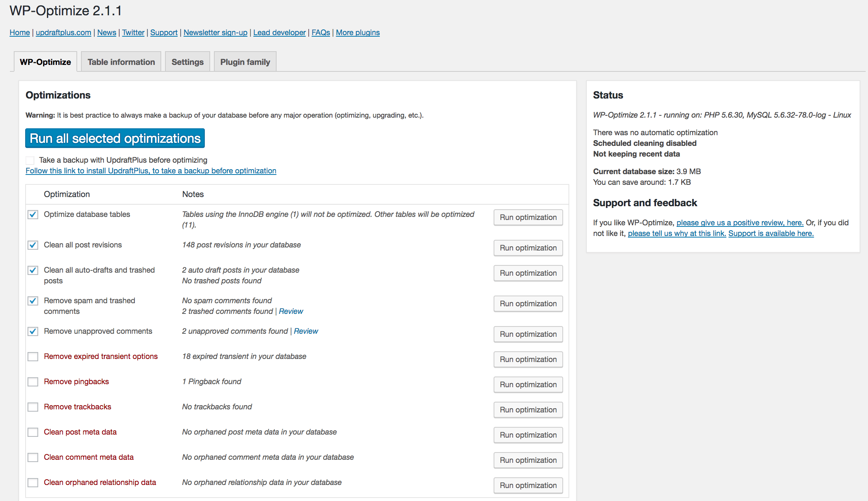
Task: Uncheck Optimize database tables
Action: coord(32,215)
